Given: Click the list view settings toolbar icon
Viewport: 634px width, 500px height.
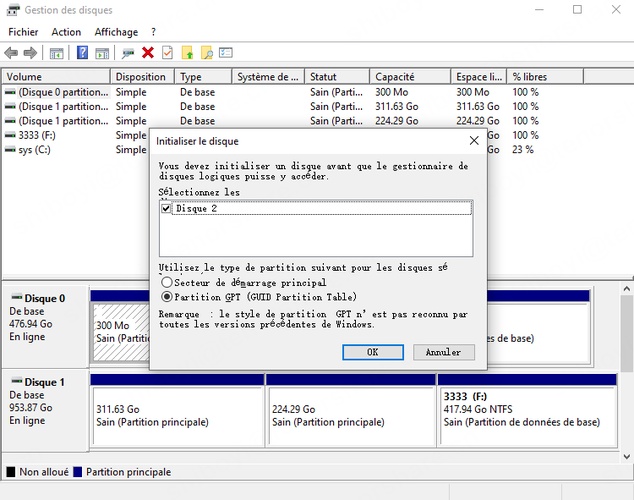Looking at the screenshot, I should pyautogui.click(x=226, y=53).
